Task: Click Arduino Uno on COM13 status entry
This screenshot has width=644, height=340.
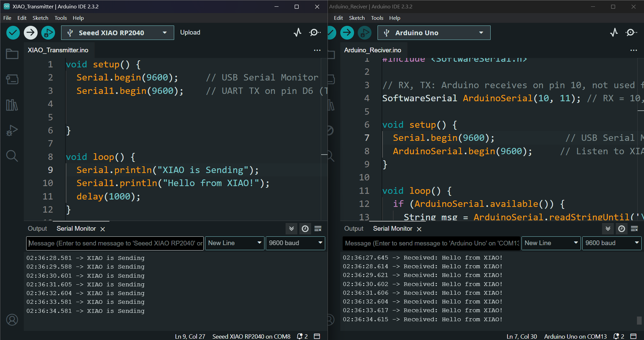Action: [x=575, y=336]
